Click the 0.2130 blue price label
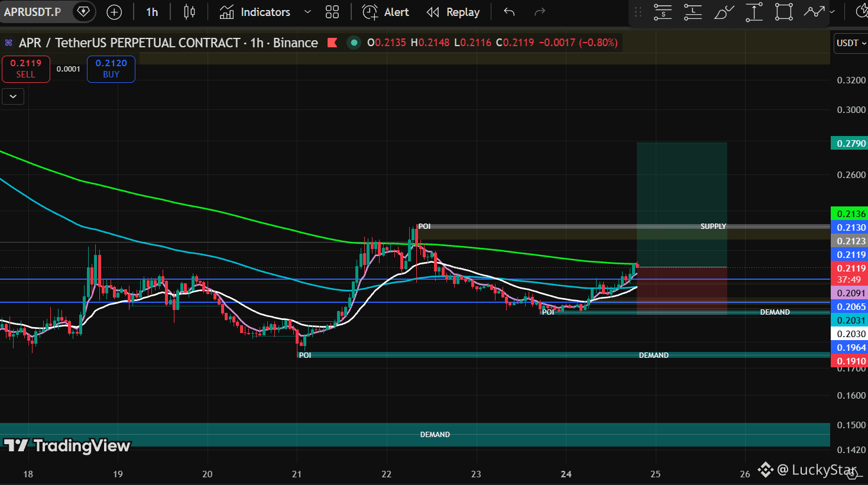This screenshot has height=485, width=868. [849, 227]
